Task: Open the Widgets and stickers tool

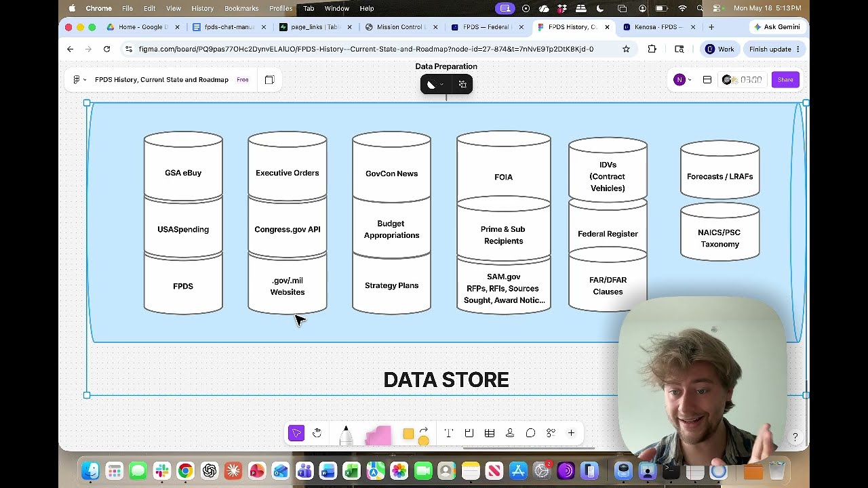Action: pos(551,433)
